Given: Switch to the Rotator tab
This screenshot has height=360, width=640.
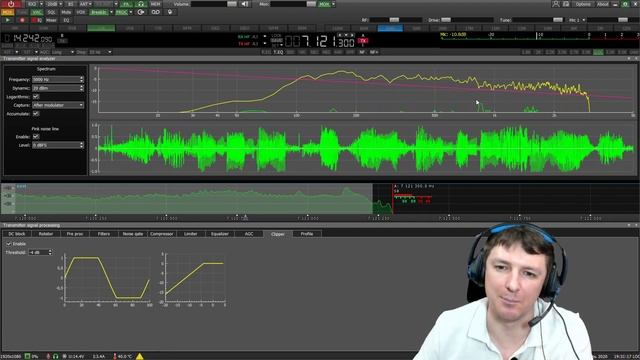Looking at the screenshot, I should point(46,234).
